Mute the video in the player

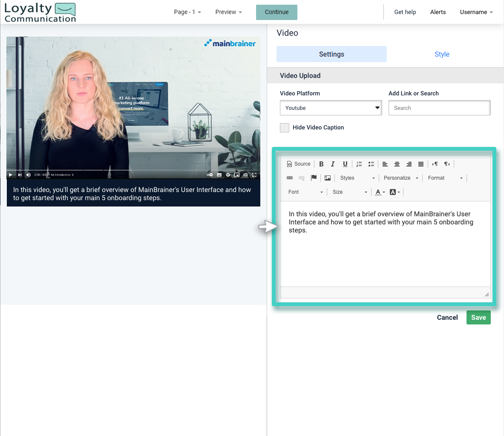click(x=28, y=175)
